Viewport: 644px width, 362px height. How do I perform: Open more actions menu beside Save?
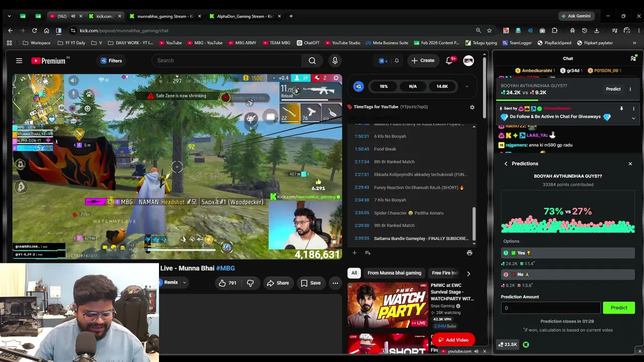tap(335, 283)
